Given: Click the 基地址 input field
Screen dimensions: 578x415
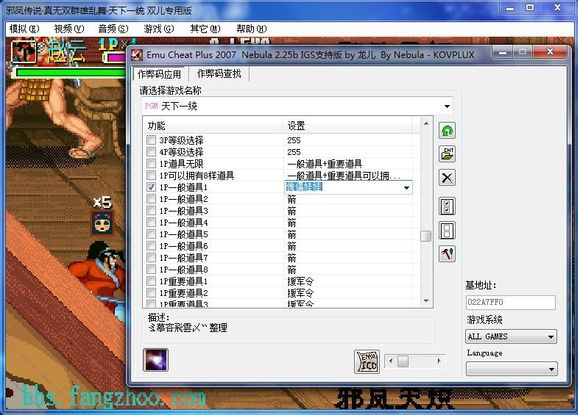Looking at the screenshot, I should pos(511,302).
